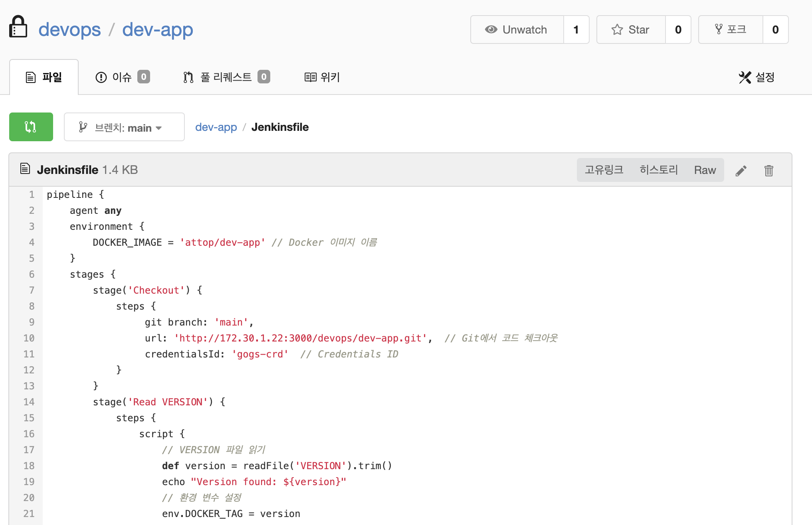Viewport: 812px width, 525px height.
Task: Click line number 10 in code
Action: (x=29, y=338)
